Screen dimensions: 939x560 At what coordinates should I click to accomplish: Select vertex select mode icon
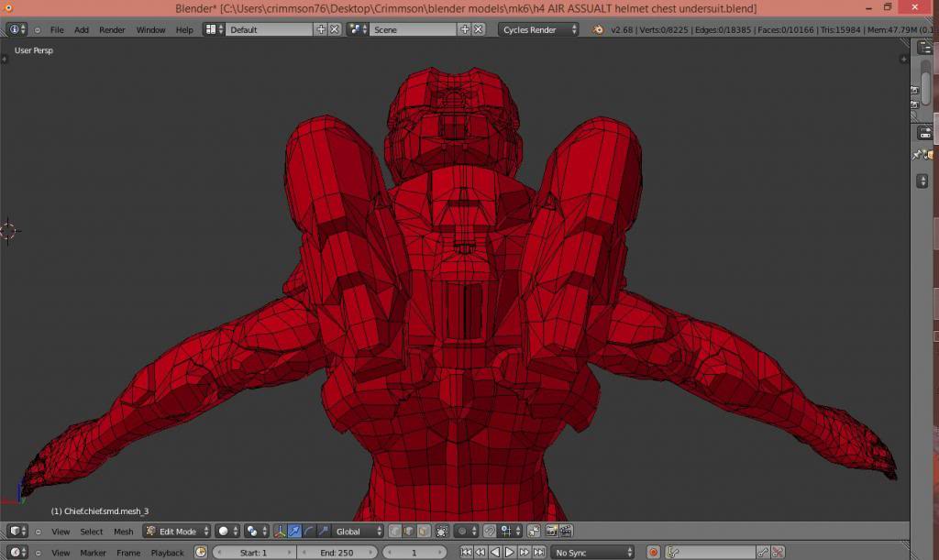pyautogui.click(x=395, y=532)
